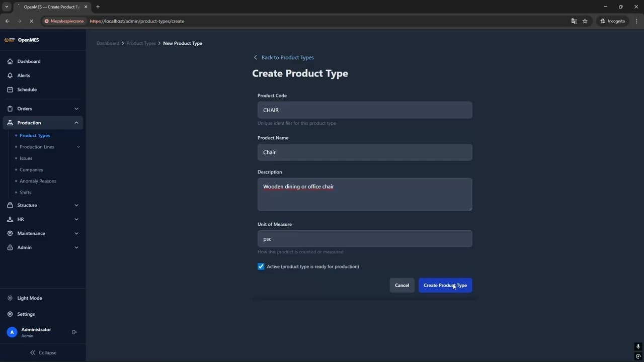Click the Administrator user name text

point(36,329)
